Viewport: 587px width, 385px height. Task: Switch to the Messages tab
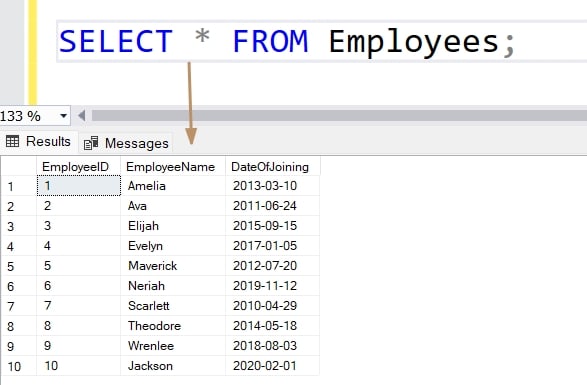point(126,143)
